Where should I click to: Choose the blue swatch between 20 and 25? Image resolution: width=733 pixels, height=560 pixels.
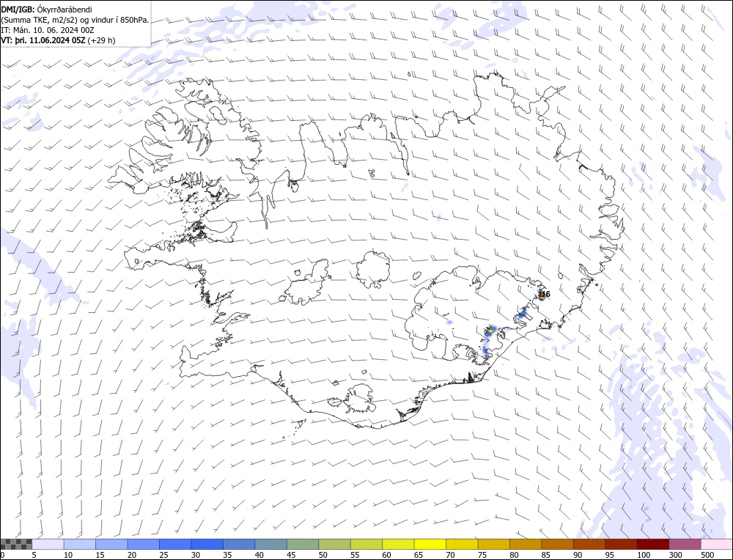point(144,544)
